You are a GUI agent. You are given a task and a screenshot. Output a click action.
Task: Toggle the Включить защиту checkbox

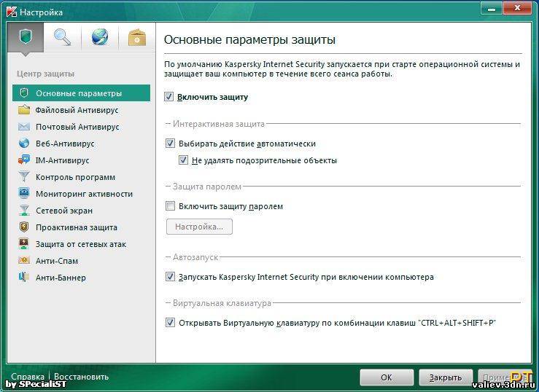pyautogui.click(x=168, y=96)
